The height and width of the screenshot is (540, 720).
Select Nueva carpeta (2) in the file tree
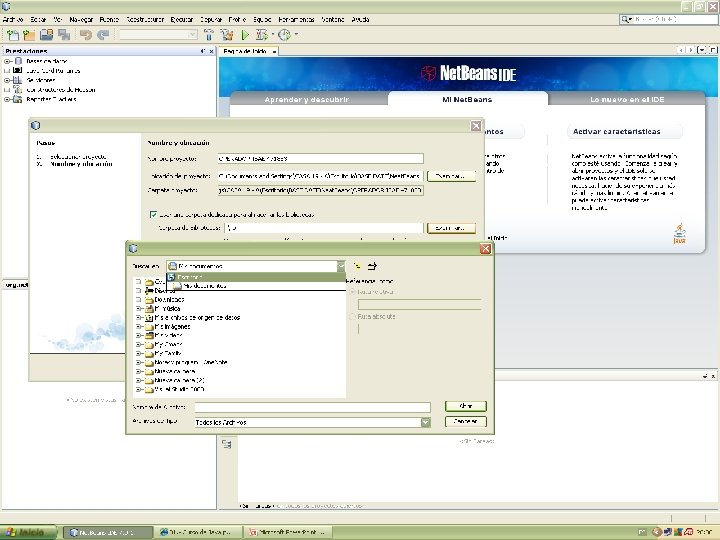coord(179,380)
